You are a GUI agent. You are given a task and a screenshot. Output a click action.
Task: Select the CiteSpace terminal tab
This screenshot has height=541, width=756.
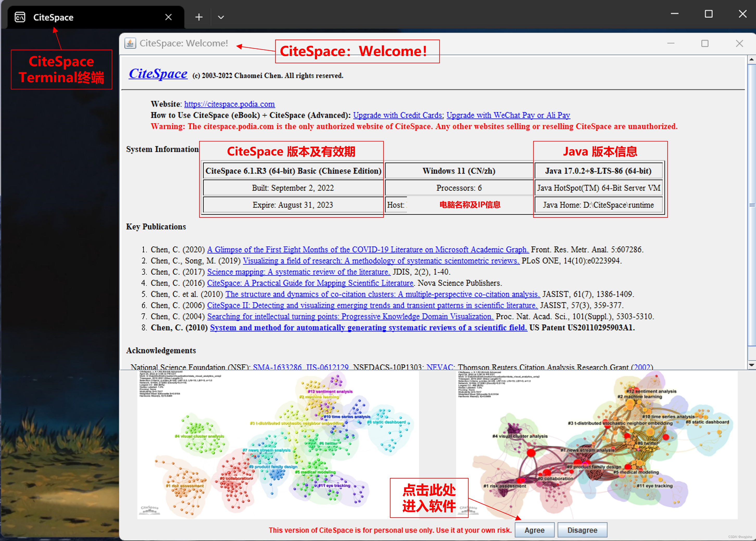(x=96, y=17)
